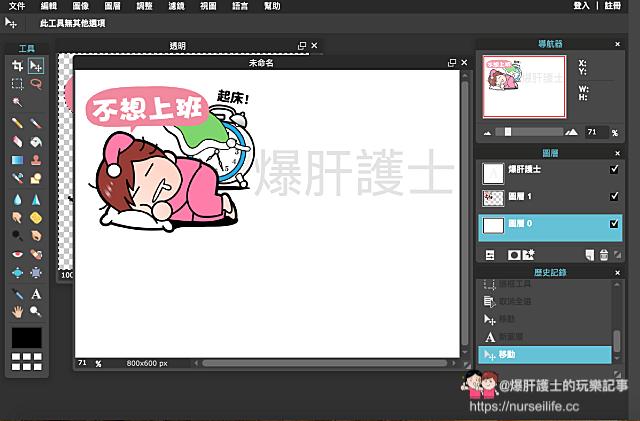Image resolution: width=640 pixels, height=421 pixels.
Task: Select the Magic Wand tool
Action: coord(18,102)
